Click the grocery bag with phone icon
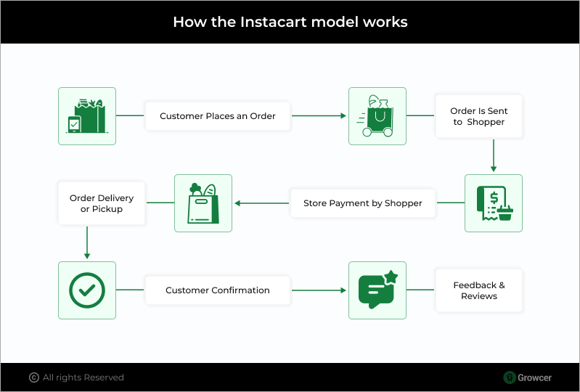The width and height of the screenshot is (580, 392). point(87,116)
